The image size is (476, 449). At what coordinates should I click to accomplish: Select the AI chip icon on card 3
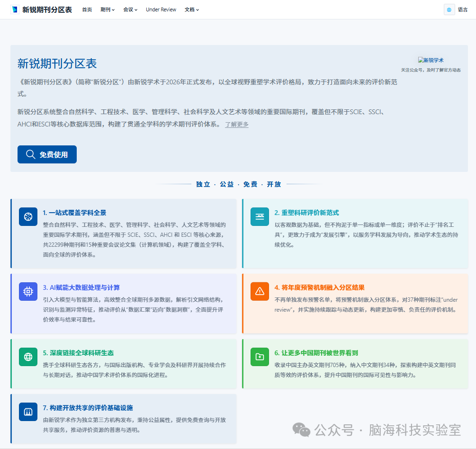point(28,291)
